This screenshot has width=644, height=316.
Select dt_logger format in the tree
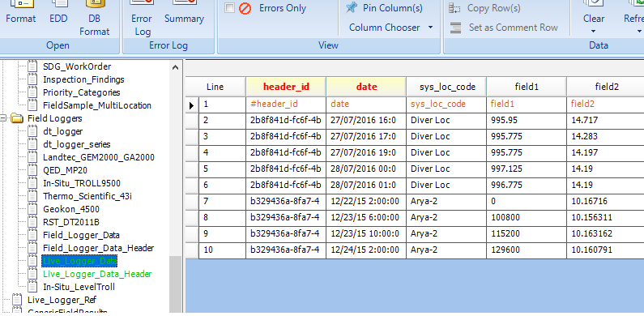click(x=63, y=131)
